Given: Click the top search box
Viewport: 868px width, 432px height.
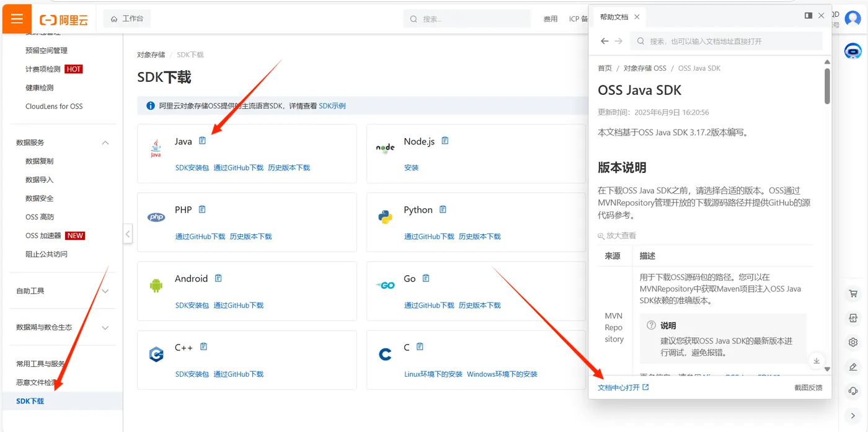Looking at the screenshot, I should click(x=467, y=19).
